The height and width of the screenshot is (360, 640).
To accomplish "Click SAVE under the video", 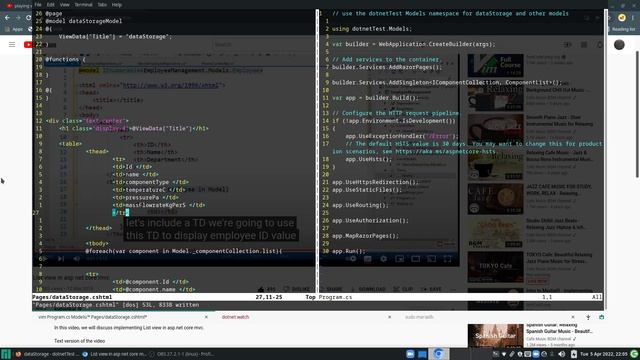I will pos(432,289).
